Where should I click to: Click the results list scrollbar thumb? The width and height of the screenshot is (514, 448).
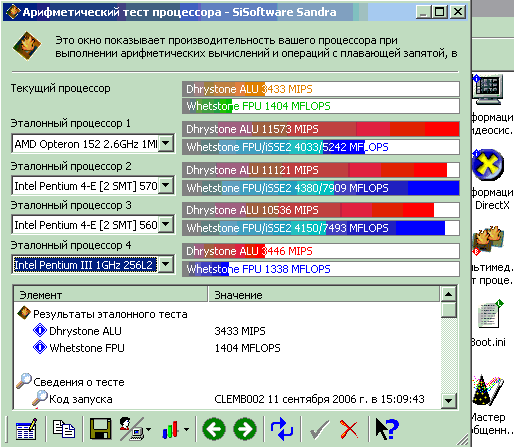click(449, 310)
